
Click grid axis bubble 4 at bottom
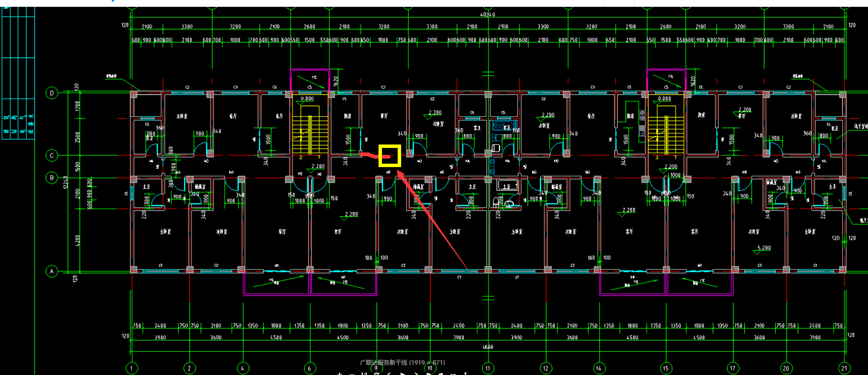coord(243,368)
